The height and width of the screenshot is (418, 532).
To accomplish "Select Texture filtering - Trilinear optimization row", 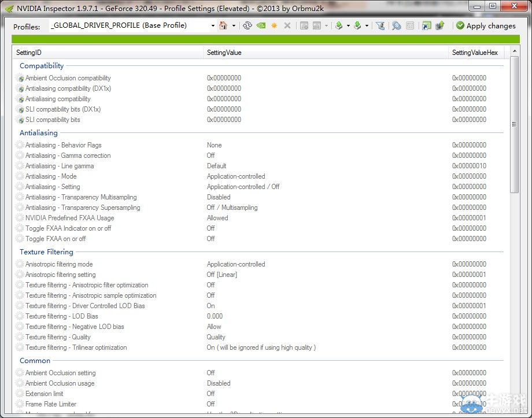I will pyautogui.click(x=259, y=347).
